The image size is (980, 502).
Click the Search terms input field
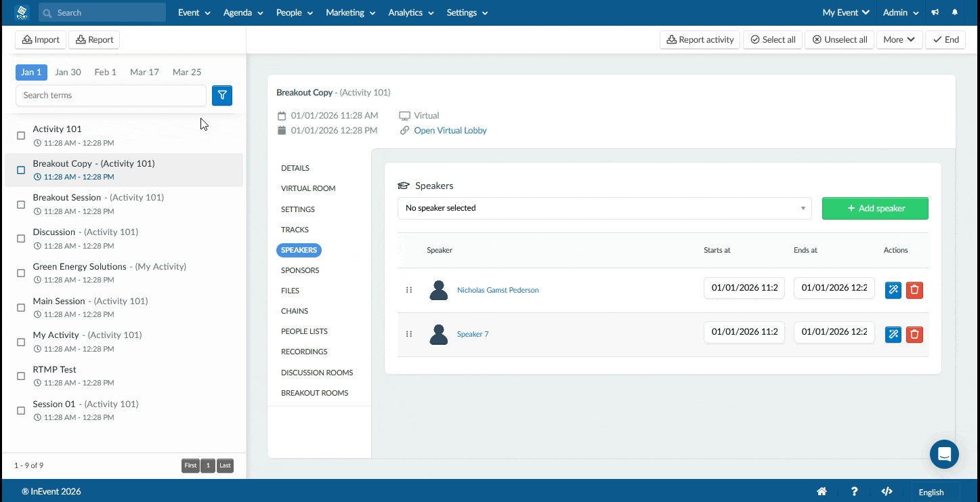(x=111, y=96)
